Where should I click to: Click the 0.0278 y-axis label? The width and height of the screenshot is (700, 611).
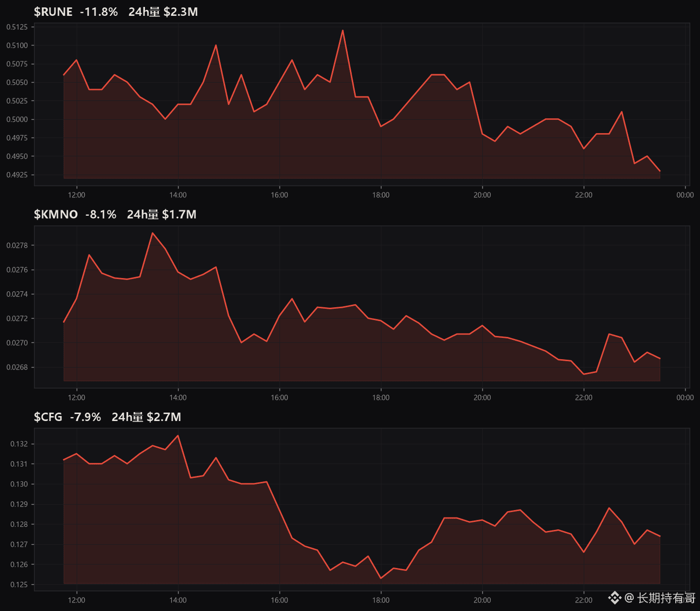(17, 245)
